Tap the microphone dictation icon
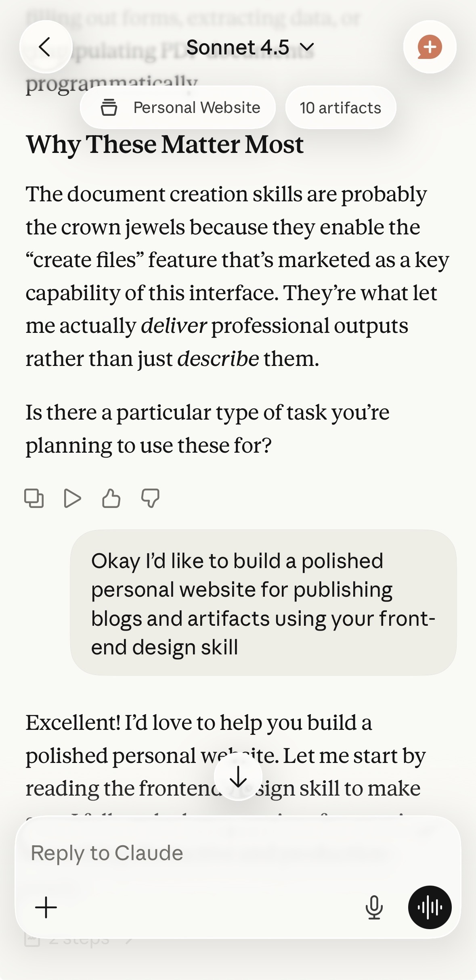The height and width of the screenshot is (980, 476). 374,907
